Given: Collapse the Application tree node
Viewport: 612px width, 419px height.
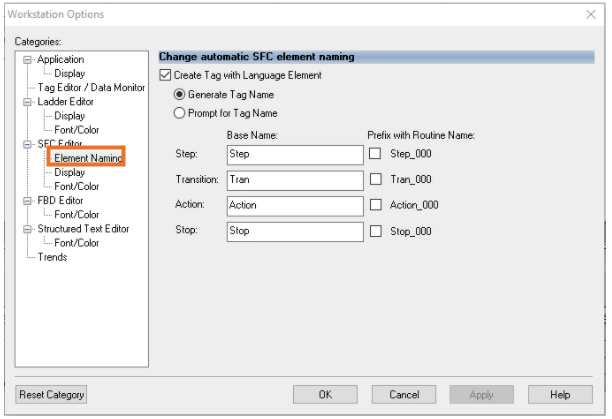Looking at the screenshot, I should 28,60.
